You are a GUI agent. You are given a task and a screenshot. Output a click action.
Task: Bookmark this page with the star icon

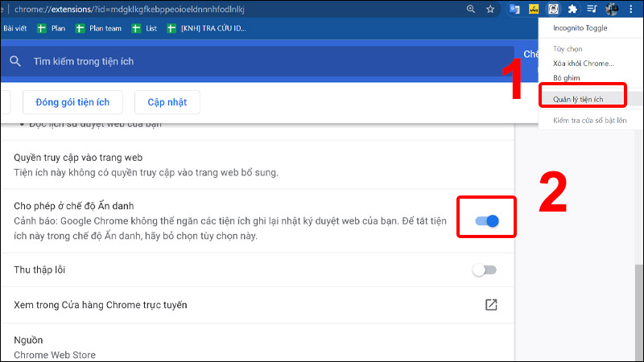tap(490, 10)
